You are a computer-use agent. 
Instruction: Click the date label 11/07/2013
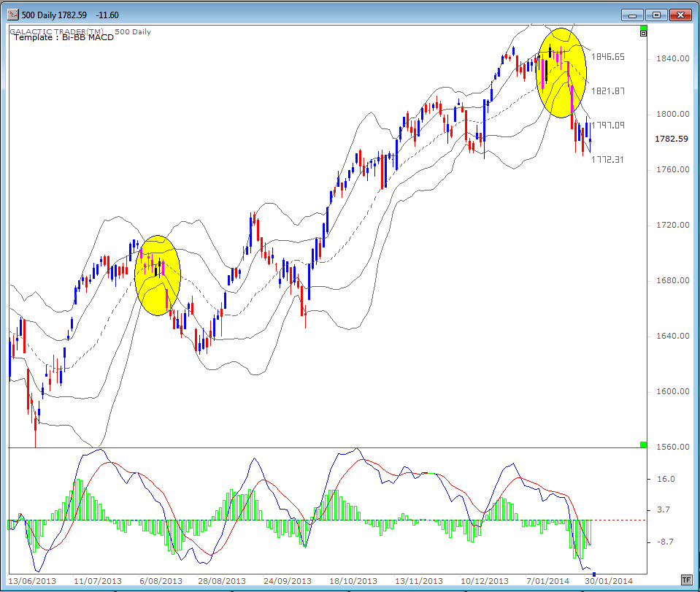pos(98,581)
